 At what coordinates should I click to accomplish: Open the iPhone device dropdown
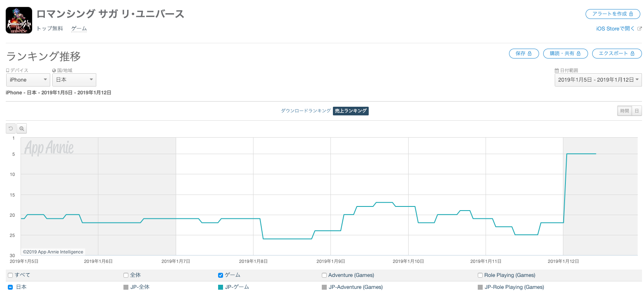coord(28,80)
